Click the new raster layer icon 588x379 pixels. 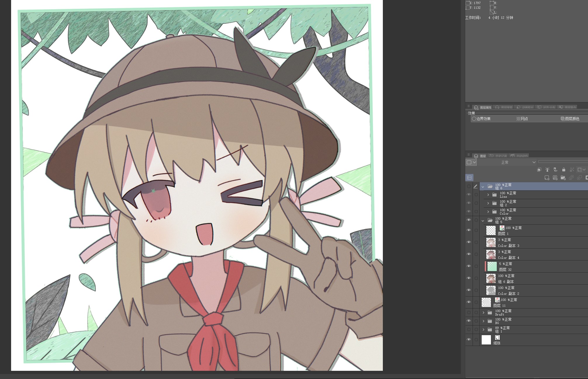point(547,178)
